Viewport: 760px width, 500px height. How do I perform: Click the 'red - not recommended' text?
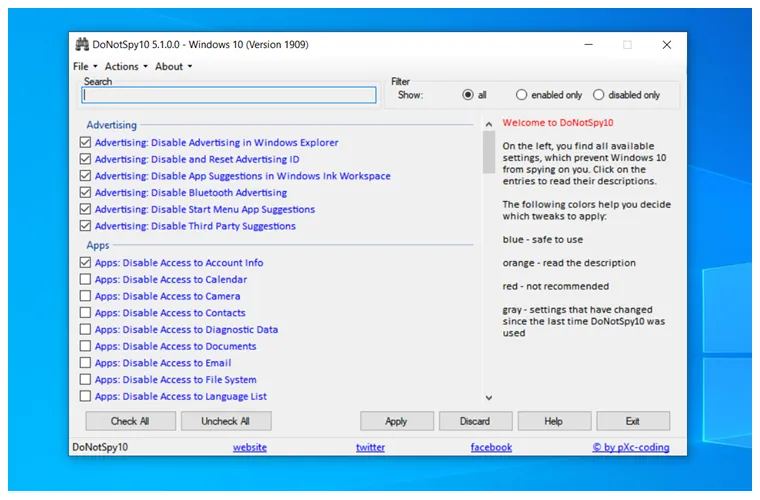555,286
